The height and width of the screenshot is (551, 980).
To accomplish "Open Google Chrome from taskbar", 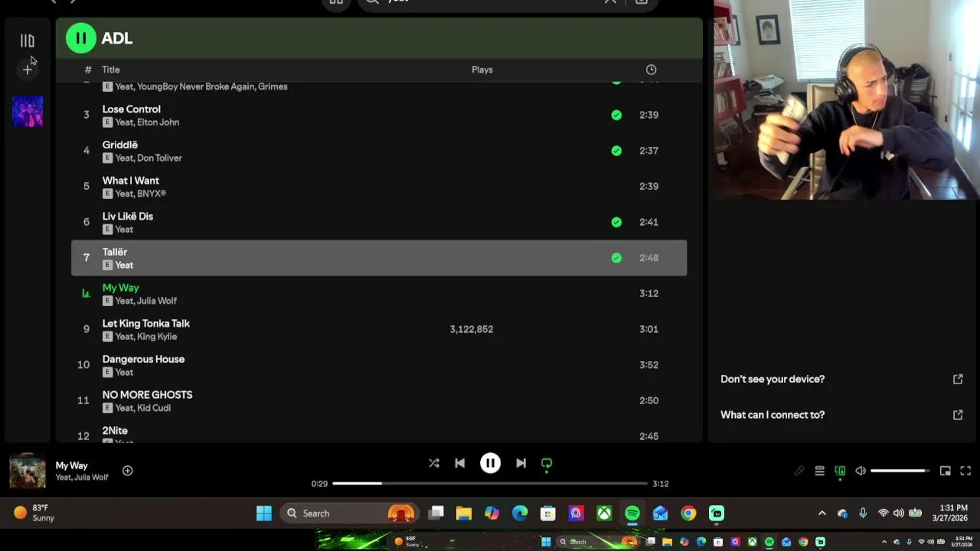I will (688, 514).
